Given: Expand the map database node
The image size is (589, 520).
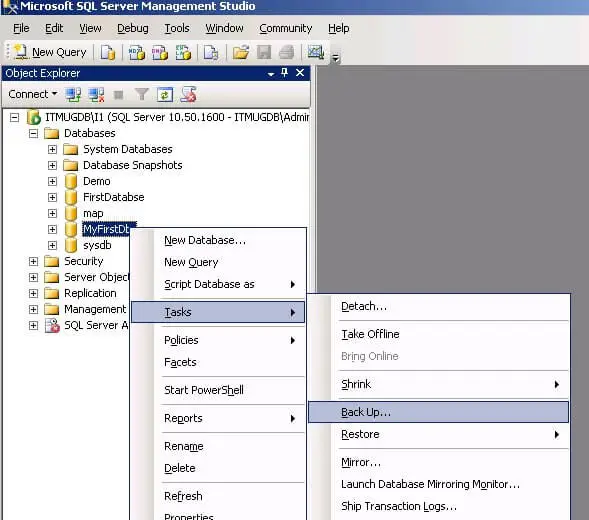Looking at the screenshot, I should coord(52,213).
